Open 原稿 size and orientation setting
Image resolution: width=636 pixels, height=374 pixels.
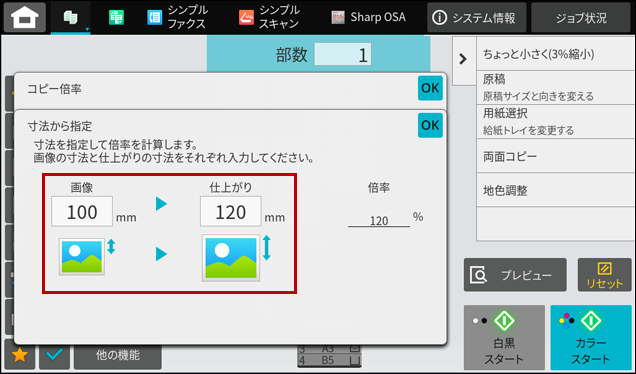[x=556, y=88]
